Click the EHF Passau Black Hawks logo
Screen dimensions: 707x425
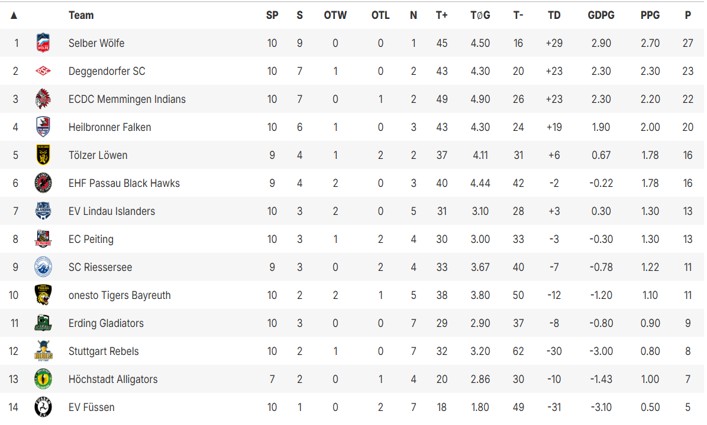coord(43,183)
